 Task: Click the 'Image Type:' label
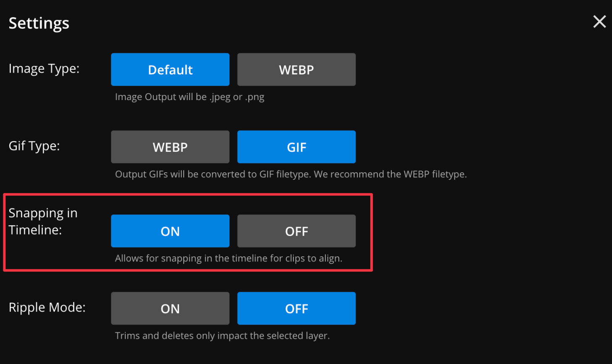44,68
